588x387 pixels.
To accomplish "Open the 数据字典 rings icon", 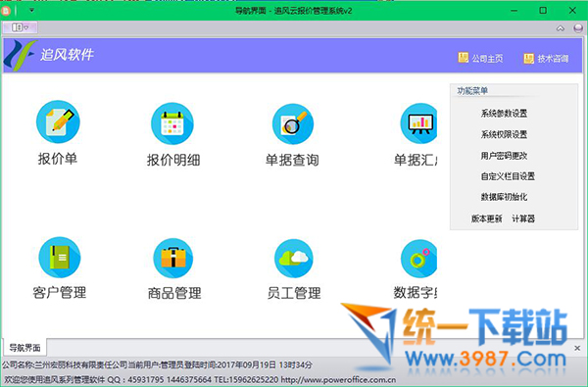I will (x=418, y=259).
